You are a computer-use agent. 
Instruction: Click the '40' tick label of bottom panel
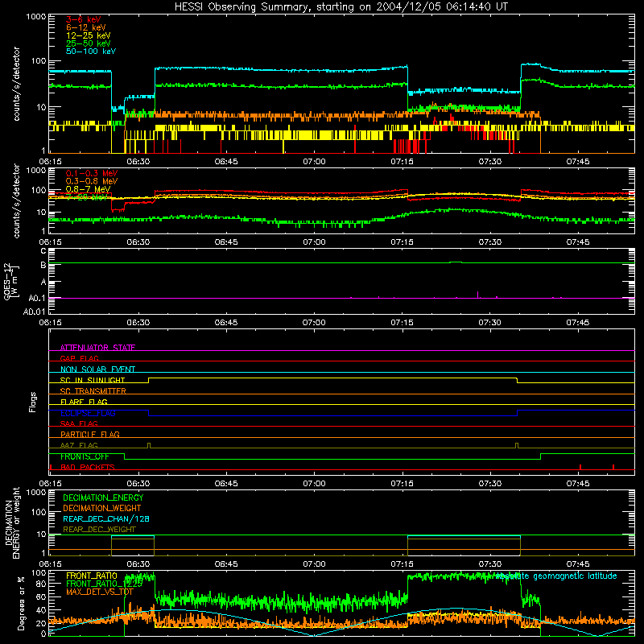pyautogui.click(x=41, y=611)
